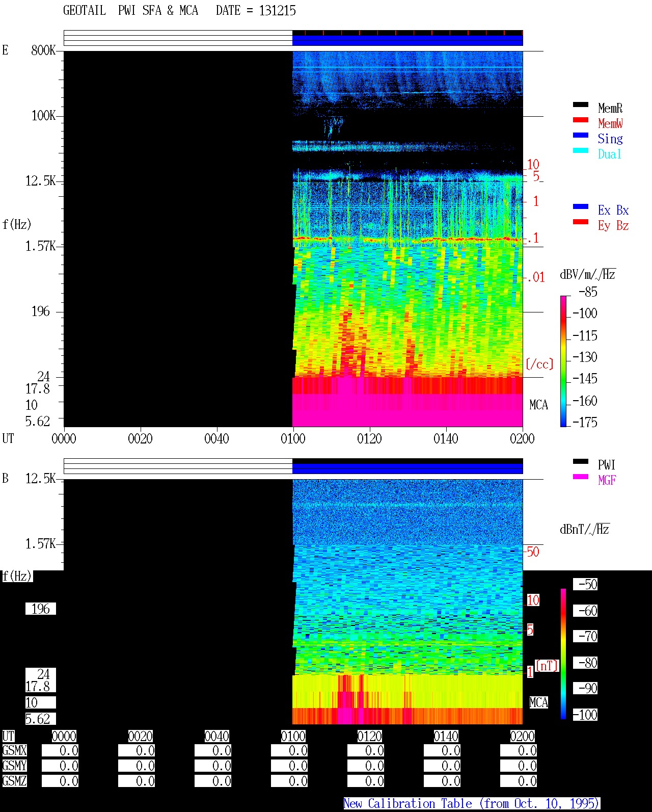Click the red [nT] unit label
652x812 pixels.
(x=548, y=666)
